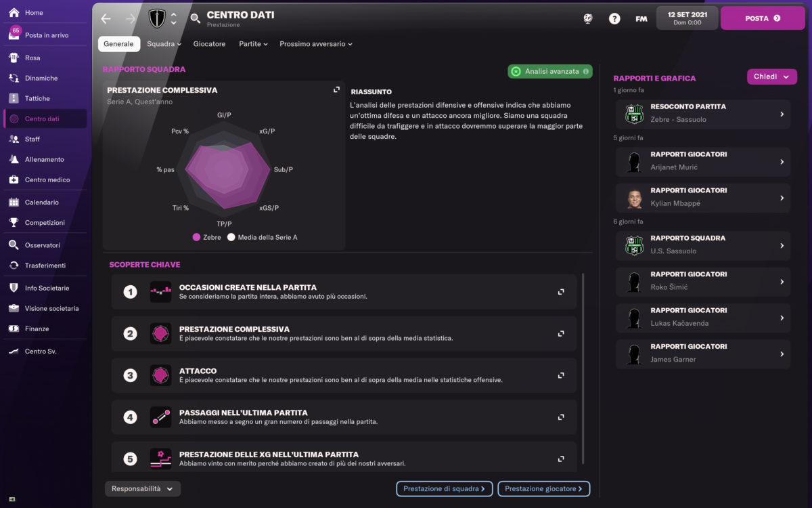This screenshot has width=812, height=508.
Task: Open the Responsabilità dropdown
Action: tap(142, 488)
